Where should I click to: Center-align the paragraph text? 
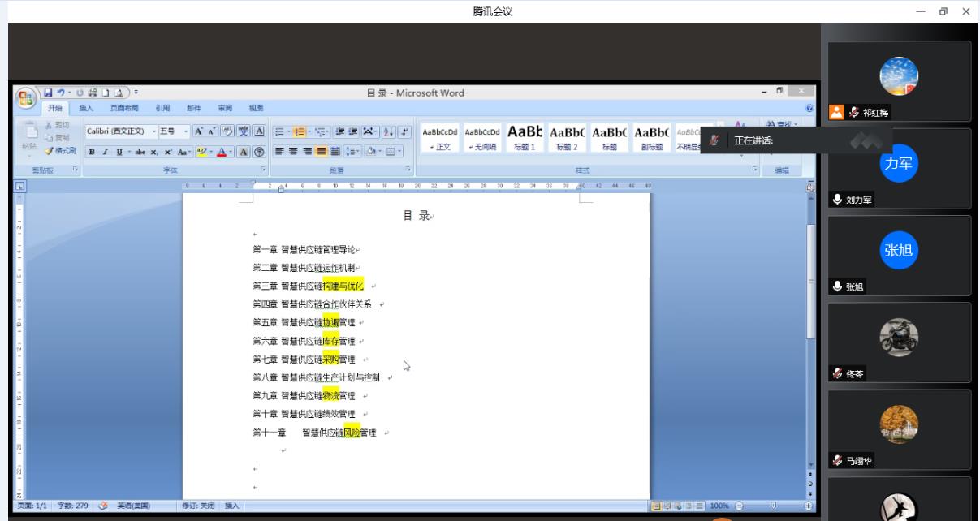click(293, 151)
